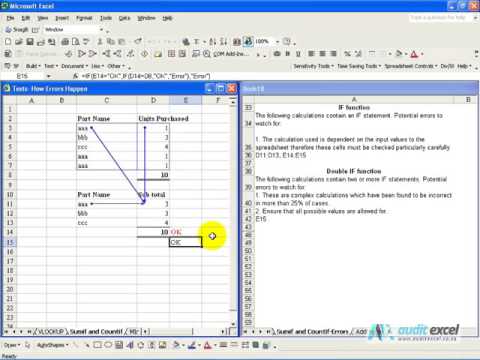480x360 pixels.
Task: Open the Edit menu
Action: pyautogui.click(x=26, y=18)
